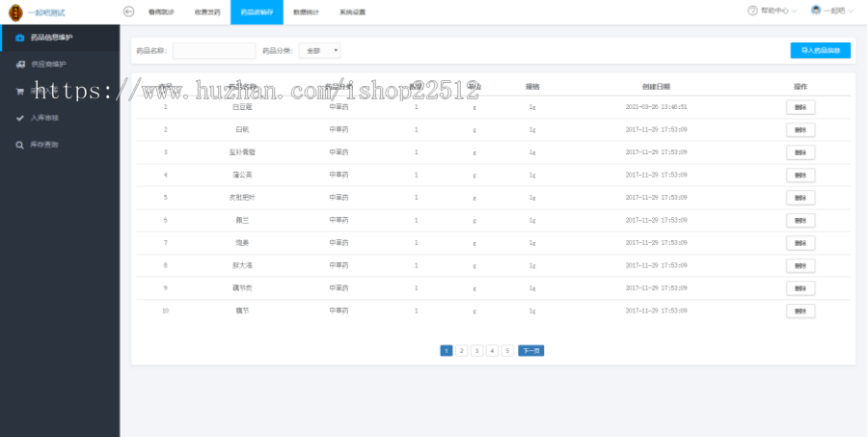This screenshot has width=868, height=437.
Task: Click the shopping cart sidebar icon
Action: [20, 92]
